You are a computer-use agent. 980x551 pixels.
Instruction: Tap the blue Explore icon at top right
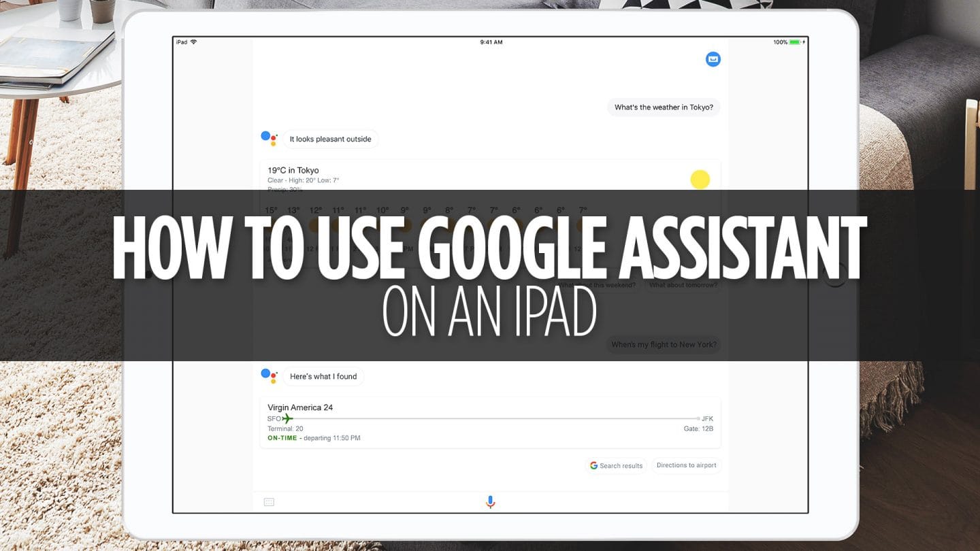[713, 59]
